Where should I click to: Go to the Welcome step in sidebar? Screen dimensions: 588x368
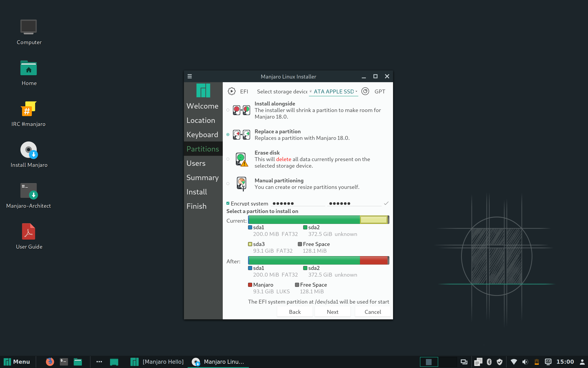point(203,106)
